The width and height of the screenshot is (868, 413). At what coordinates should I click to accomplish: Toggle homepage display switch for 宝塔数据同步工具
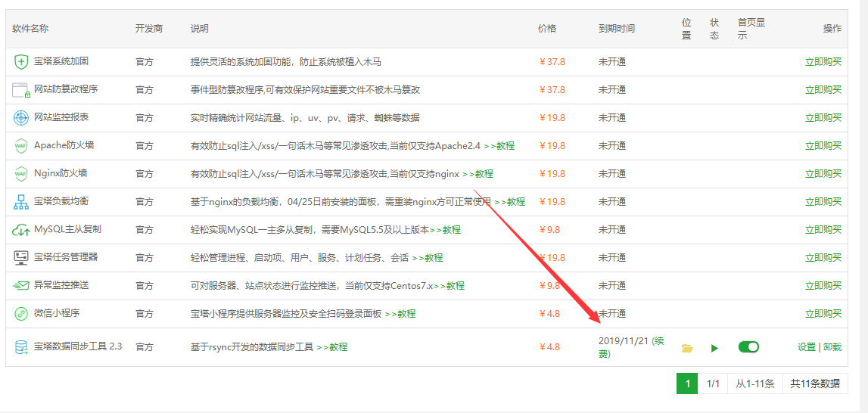pyautogui.click(x=748, y=347)
